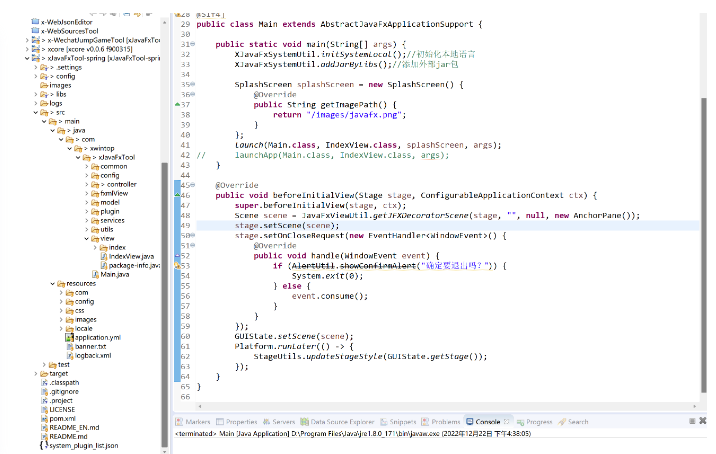Click the LICENSE file icon

point(44,409)
